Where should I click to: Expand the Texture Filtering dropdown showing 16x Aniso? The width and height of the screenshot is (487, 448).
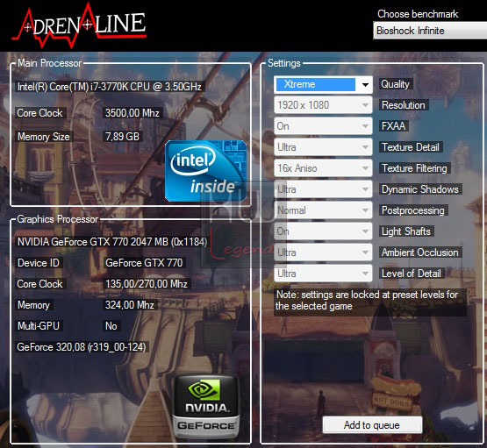[323, 168]
